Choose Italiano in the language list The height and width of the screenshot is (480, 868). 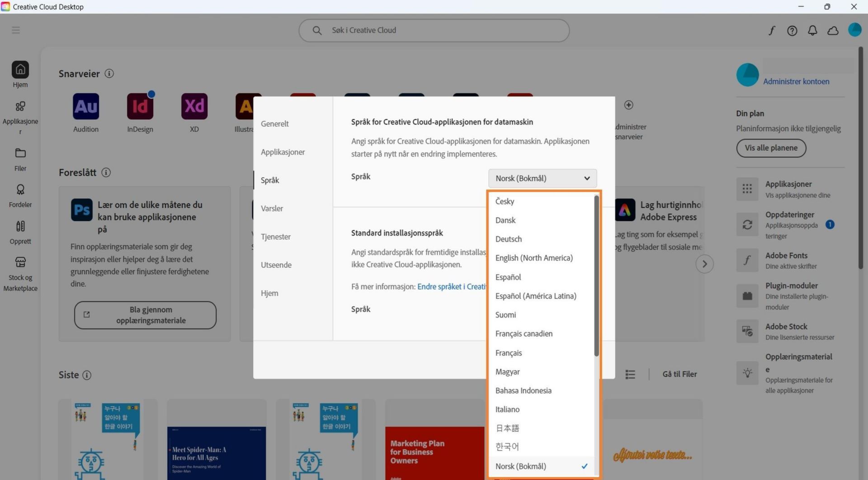tap(542, 409)
